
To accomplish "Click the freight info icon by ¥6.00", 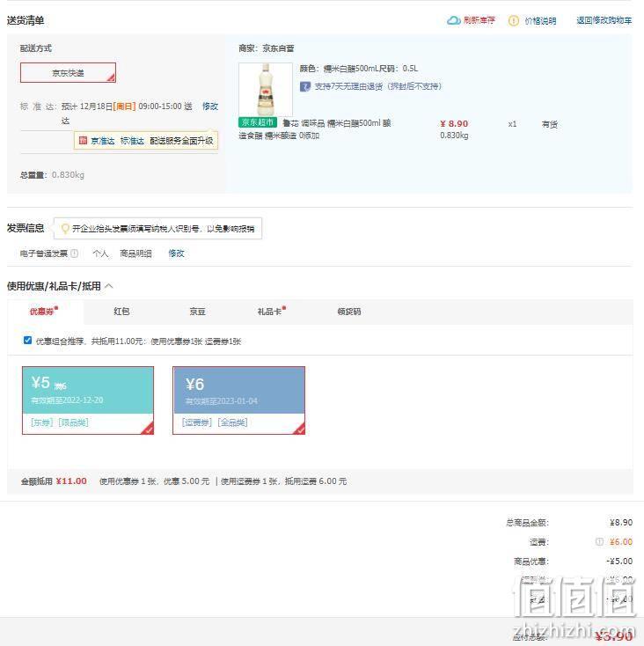I will pos(599,541).
